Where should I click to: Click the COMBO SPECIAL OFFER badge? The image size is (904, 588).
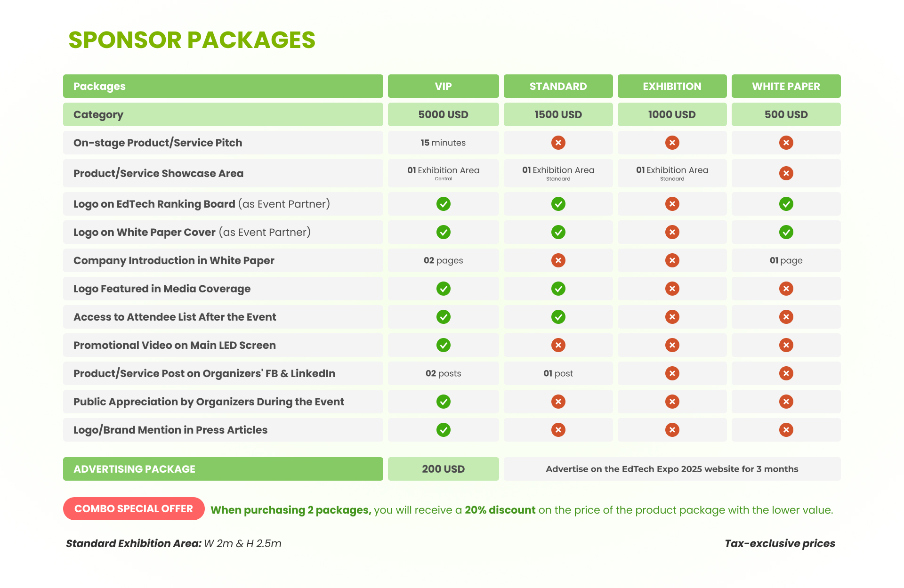(x=134, y=508)
